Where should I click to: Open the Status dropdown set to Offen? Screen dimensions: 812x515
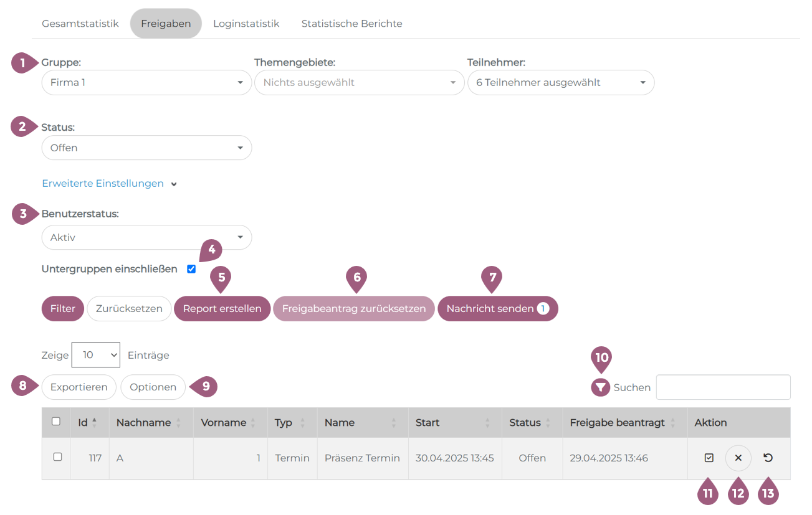(146, 148)
